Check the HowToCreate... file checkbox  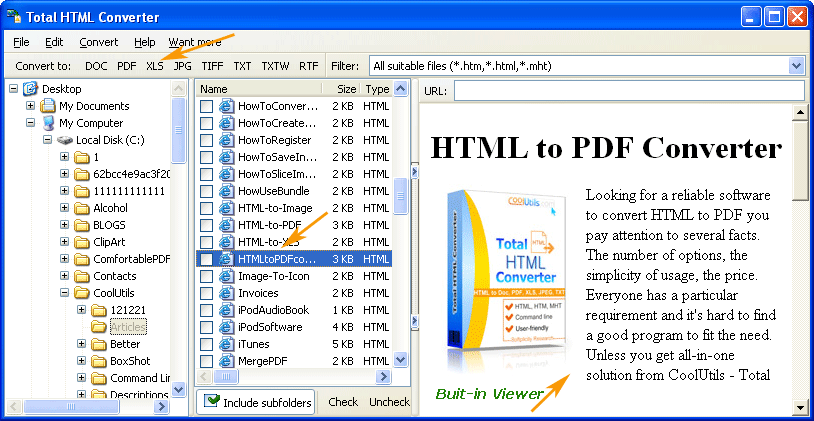click(206, 124)
